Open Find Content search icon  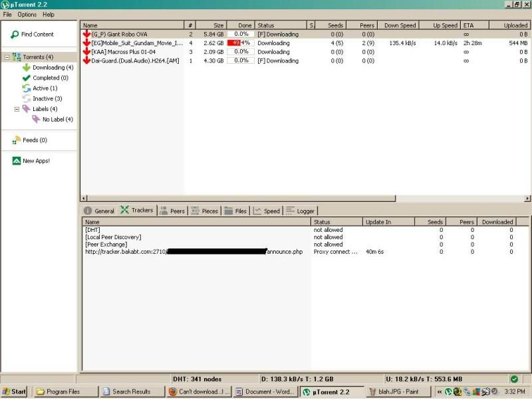pyautogui.click(x=15, y=35)
